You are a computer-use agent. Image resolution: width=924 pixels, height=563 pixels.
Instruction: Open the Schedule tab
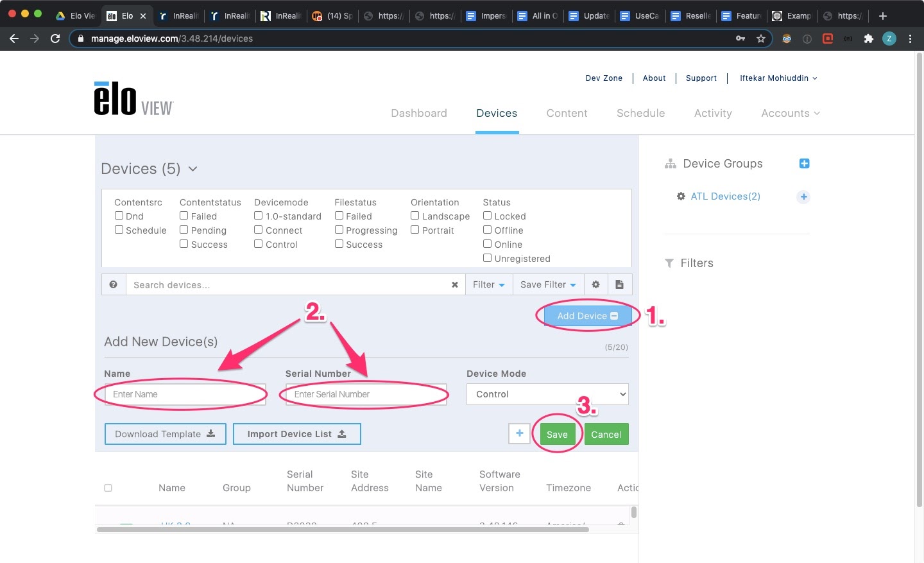pyautogui.click(x=640, y=113)
